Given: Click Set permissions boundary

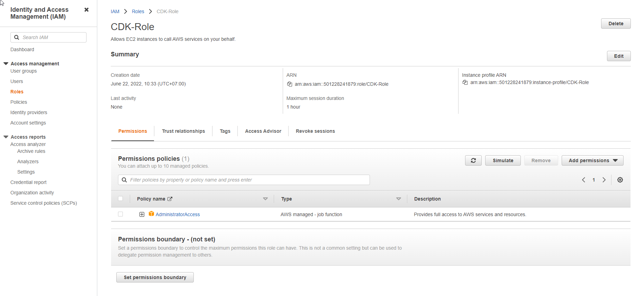Looking at the screenshot, I should point(155,277).
